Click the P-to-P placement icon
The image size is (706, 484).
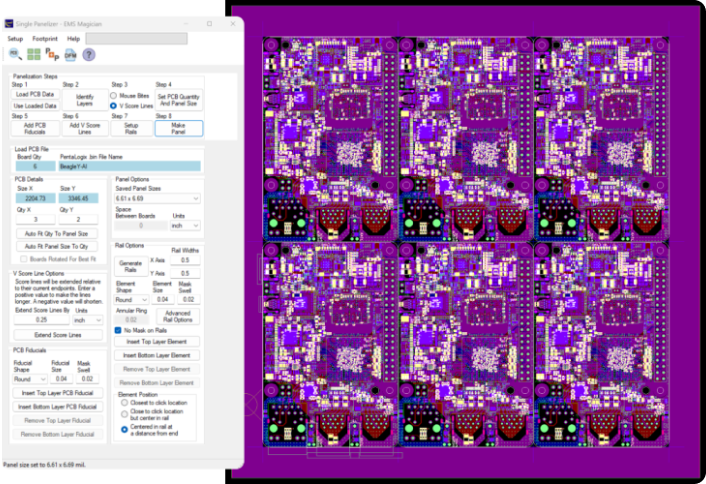click(52, 54)
